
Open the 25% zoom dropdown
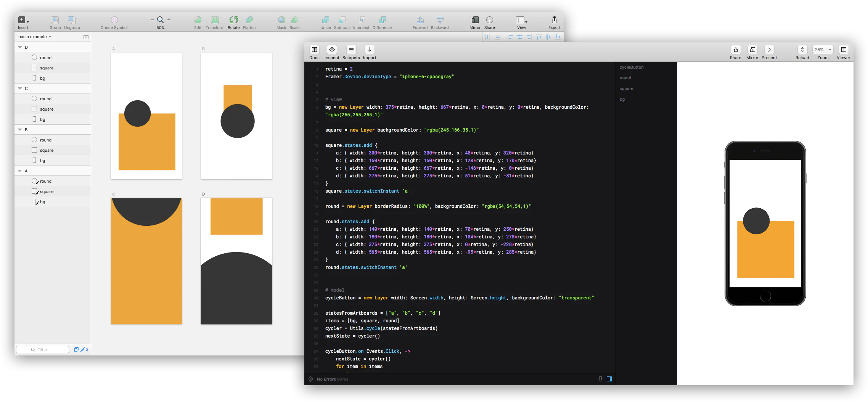pos(823,50)
